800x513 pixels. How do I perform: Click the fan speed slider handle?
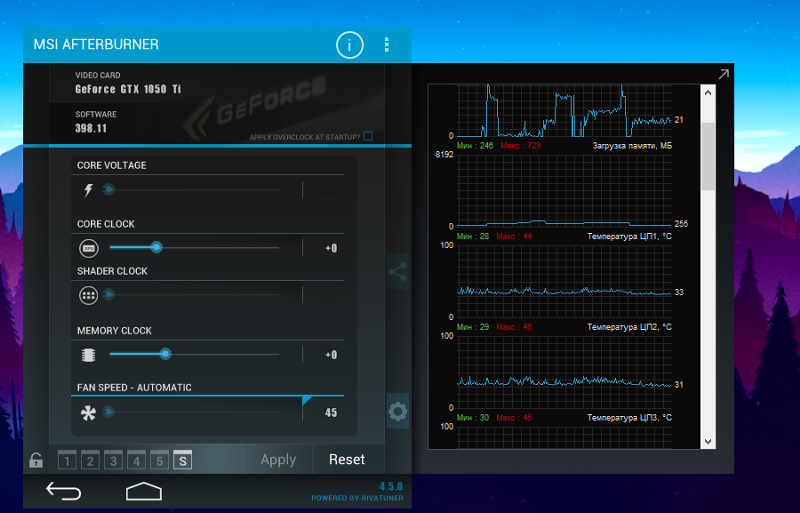pyautogui.click(x=108, y=411)
